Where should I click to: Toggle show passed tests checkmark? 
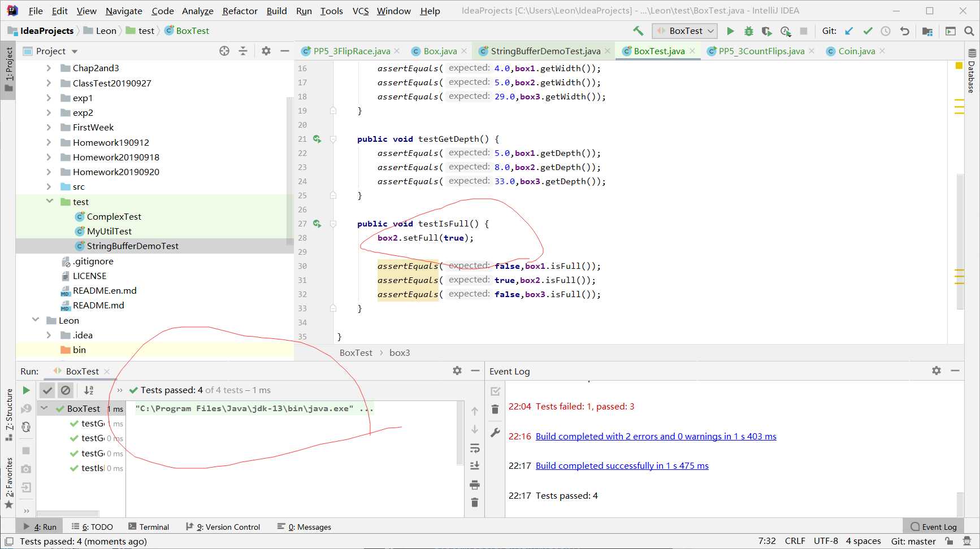tap(47, 390)
